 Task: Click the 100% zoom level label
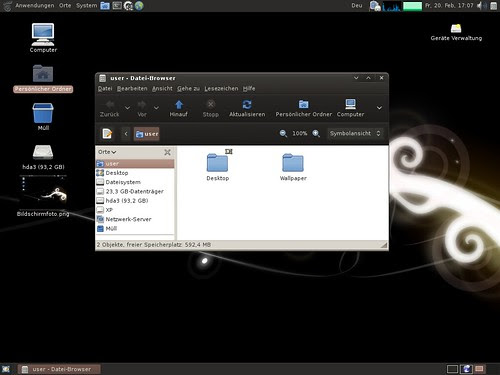pos(299,133)
